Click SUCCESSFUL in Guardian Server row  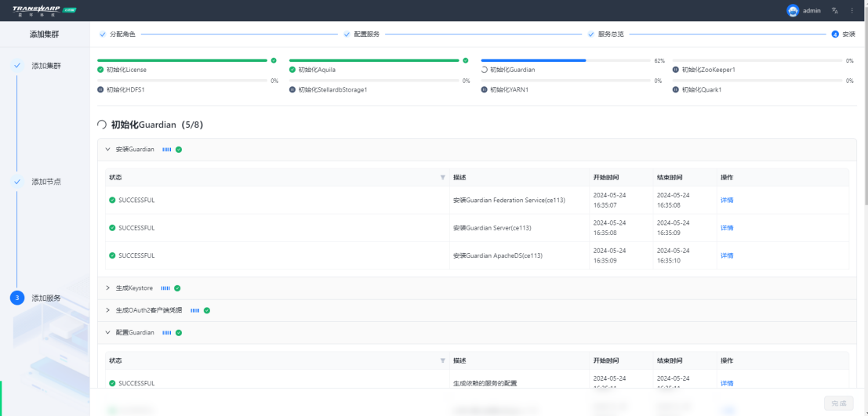click(x=136, y=228)
